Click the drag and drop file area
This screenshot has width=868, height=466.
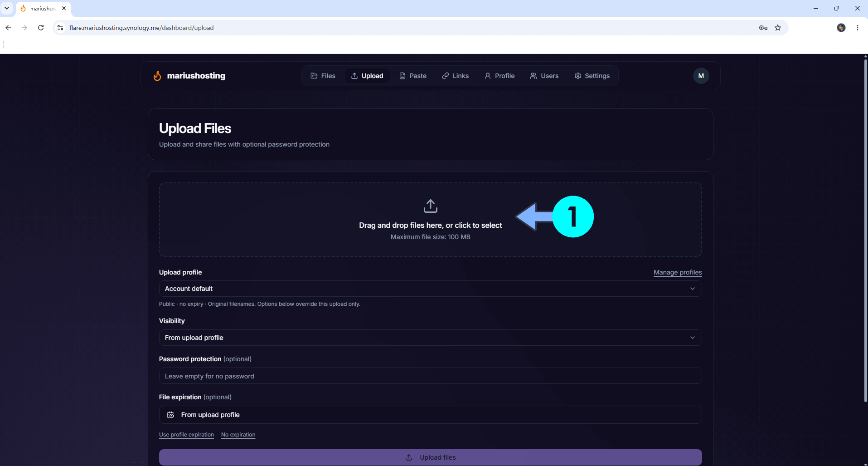tap(431, 220)
